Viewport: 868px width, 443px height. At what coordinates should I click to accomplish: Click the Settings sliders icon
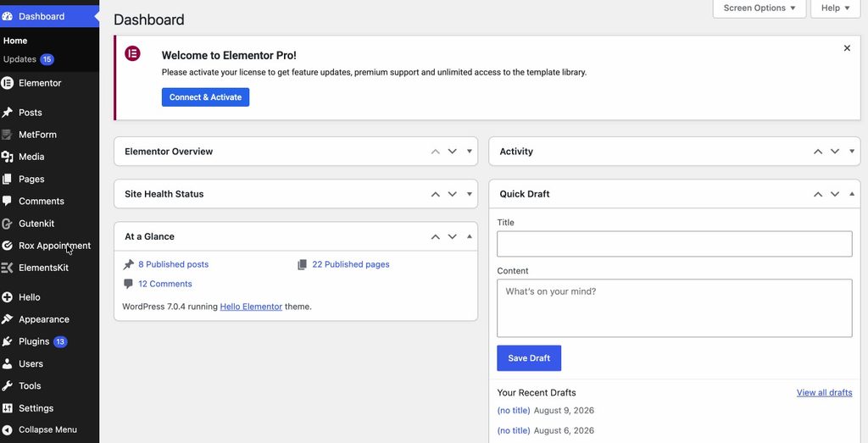tap(7, 408)
